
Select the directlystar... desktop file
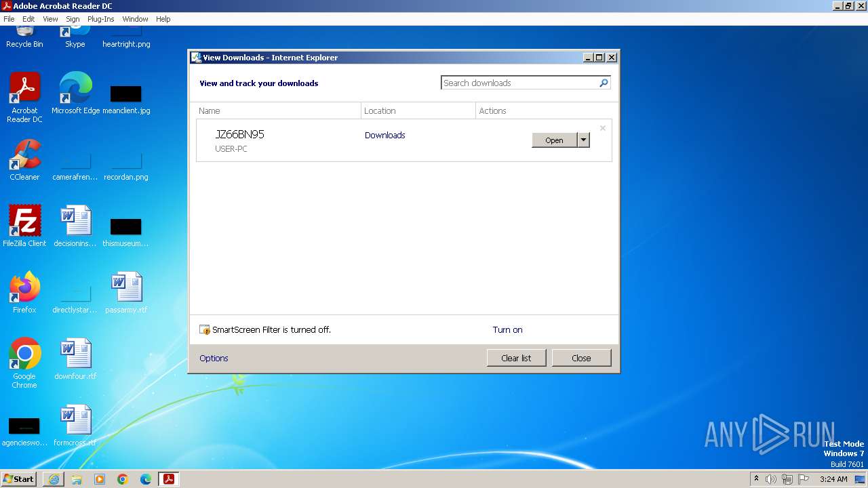[75, 300]
